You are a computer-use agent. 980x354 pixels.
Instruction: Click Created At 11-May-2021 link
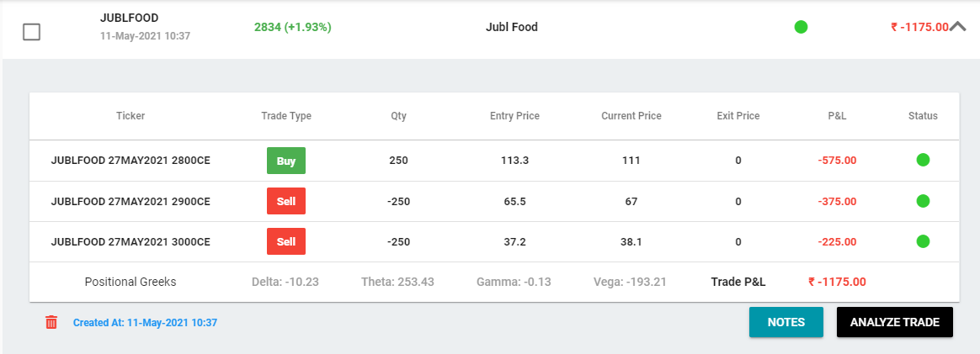coord(145,323)
